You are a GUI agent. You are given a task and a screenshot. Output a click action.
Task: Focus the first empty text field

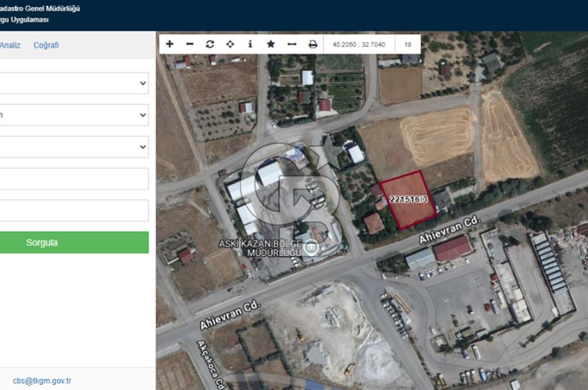tap(74, 179)
